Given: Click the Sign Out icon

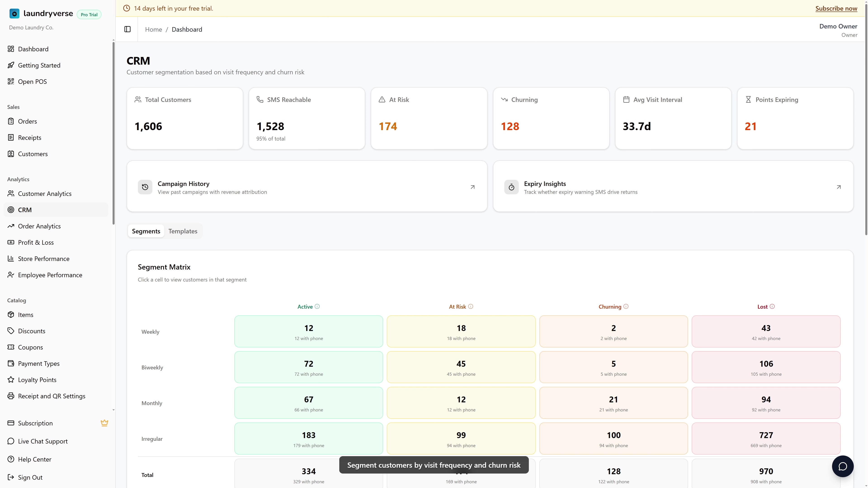Looking at the screenshot, I should pyautogui.click(x=11, y=477).
